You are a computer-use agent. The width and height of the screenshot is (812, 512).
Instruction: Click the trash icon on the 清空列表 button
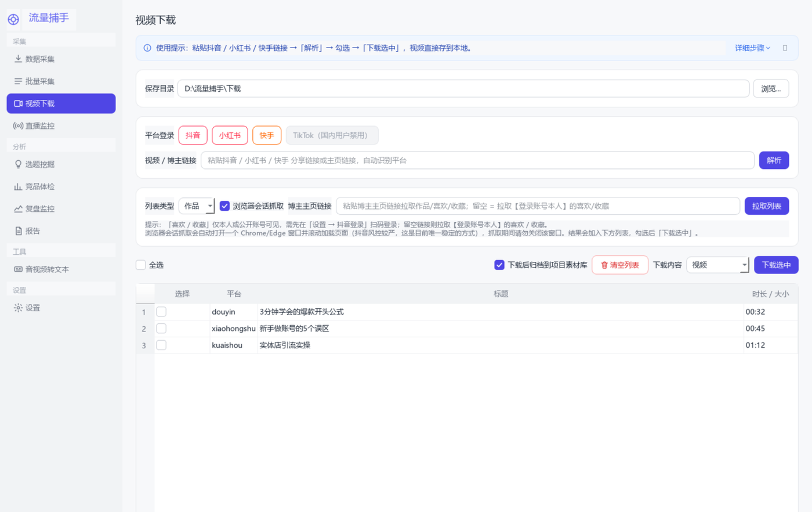click(x=604, y=265)
